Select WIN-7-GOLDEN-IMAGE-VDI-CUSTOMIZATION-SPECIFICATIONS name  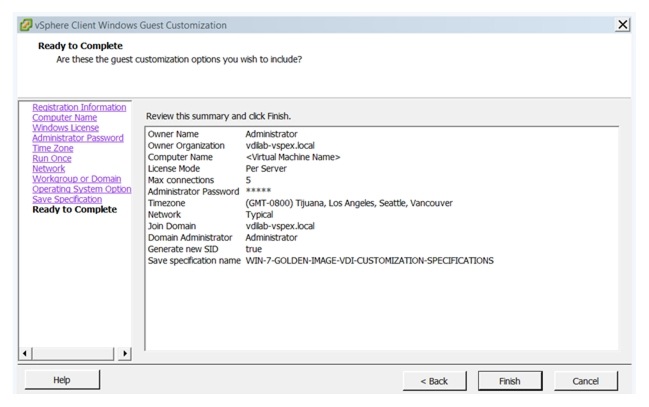point(370,261)
